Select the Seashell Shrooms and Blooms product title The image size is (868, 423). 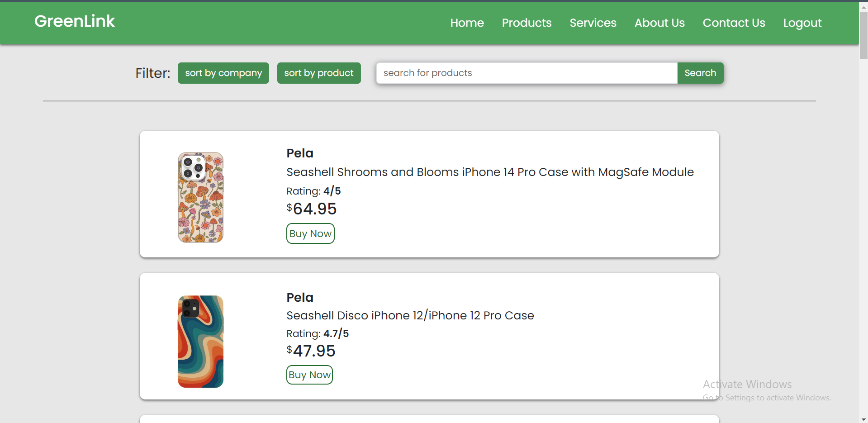tap(490, 172)
